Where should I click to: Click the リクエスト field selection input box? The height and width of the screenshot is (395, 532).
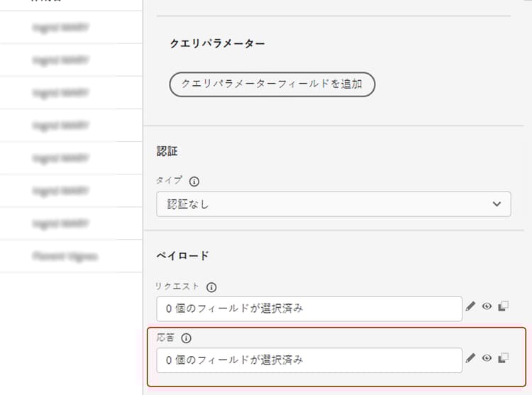pyautogui.click(x=309, y=308)
